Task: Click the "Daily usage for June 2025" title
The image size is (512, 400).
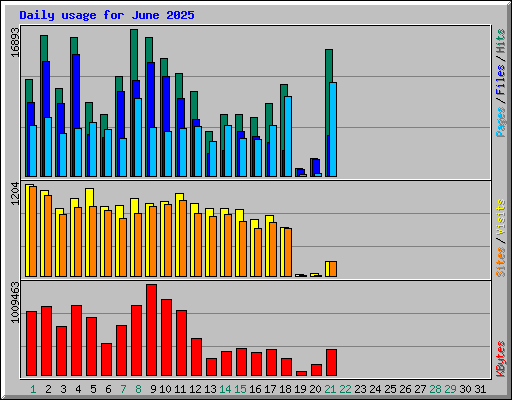Action: pyautogui.click(x=107, y=15)
